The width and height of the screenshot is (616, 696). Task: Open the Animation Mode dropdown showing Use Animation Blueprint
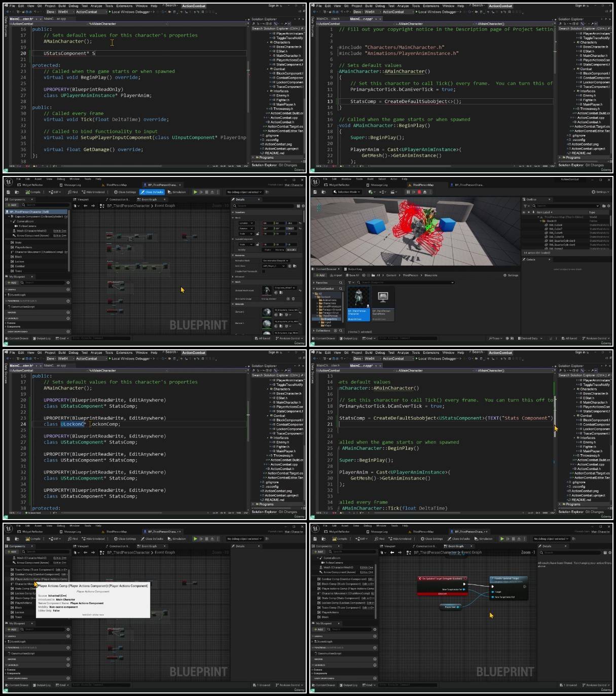click(x=275, y=261)
